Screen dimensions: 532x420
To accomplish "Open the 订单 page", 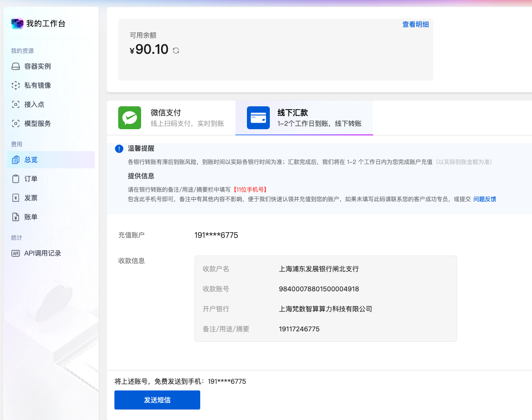I will tap(51, 179).
